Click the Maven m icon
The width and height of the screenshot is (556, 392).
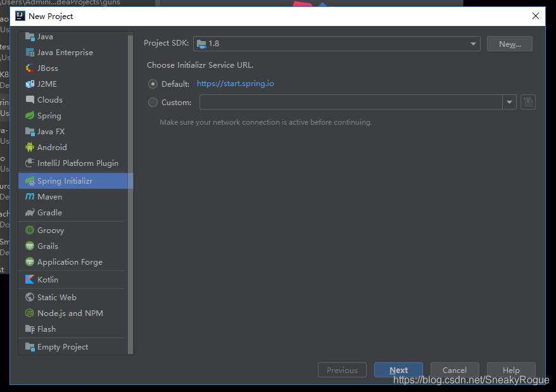click(30, 196)
